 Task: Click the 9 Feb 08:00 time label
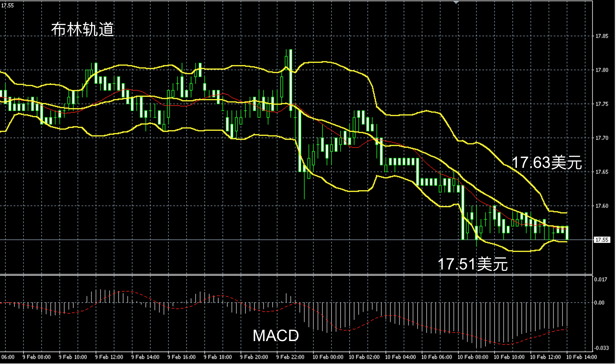[x=37, y=357]
